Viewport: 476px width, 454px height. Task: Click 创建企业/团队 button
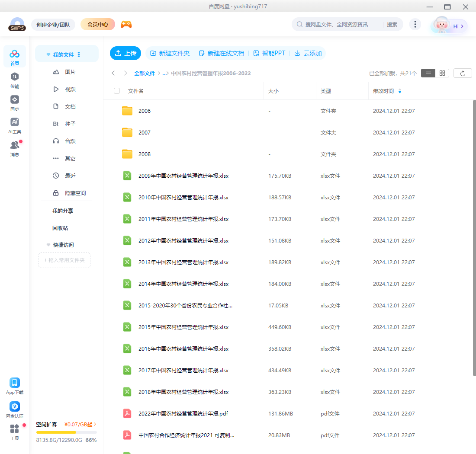coord(53,25)
